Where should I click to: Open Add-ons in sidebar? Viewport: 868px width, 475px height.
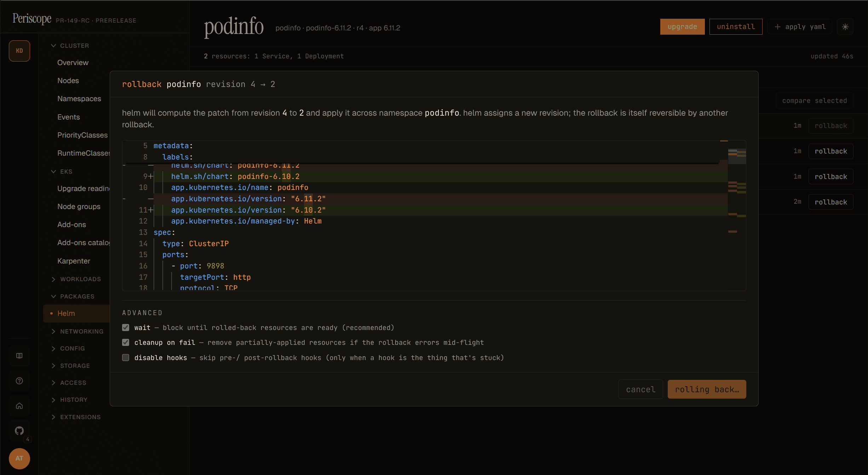coord(71,225)
